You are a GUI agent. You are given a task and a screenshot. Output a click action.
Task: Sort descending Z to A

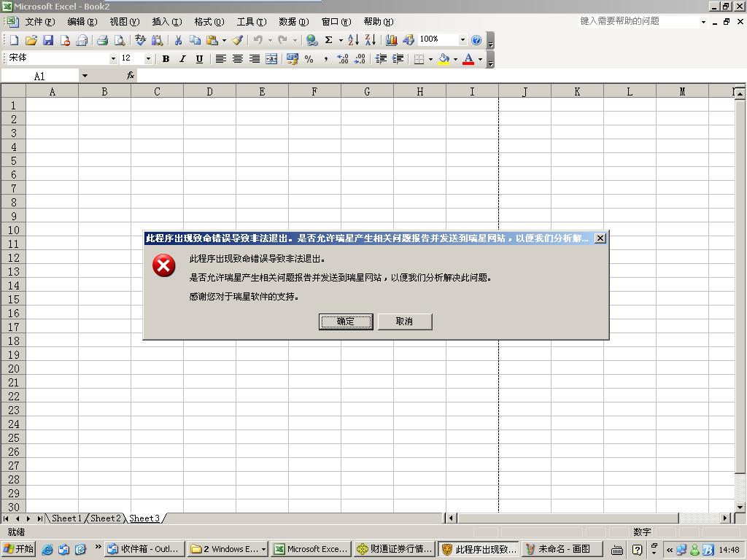pyautogui.click(x=370, y=40)
